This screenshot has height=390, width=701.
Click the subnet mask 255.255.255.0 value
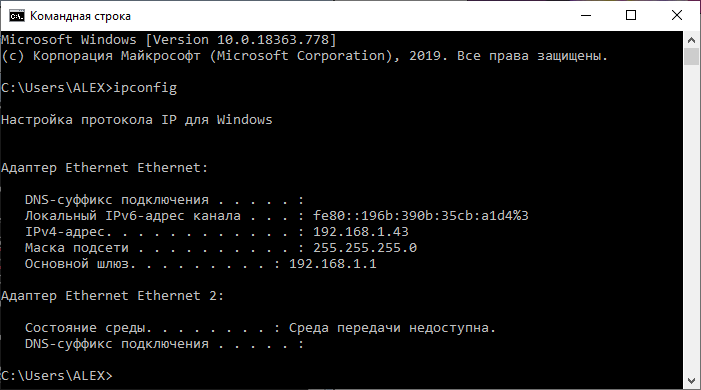(x=365, y=248)
